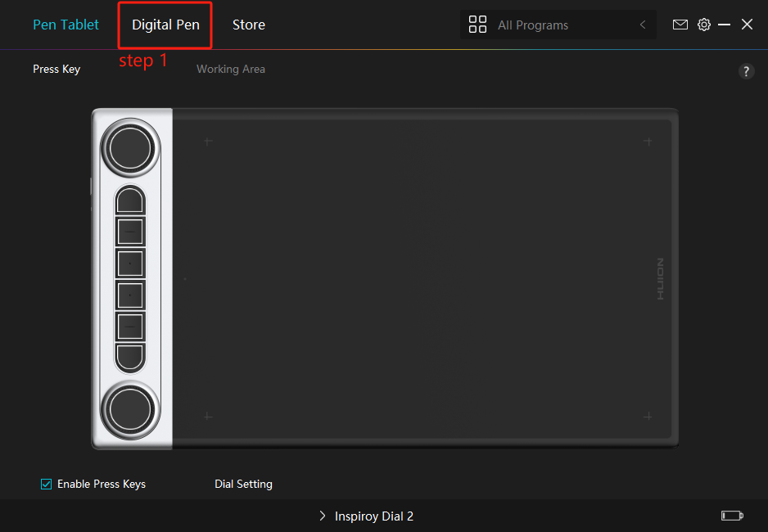
Task: Toggle the Enable Press Keys checkbox
Action: [x=47, y=484]
